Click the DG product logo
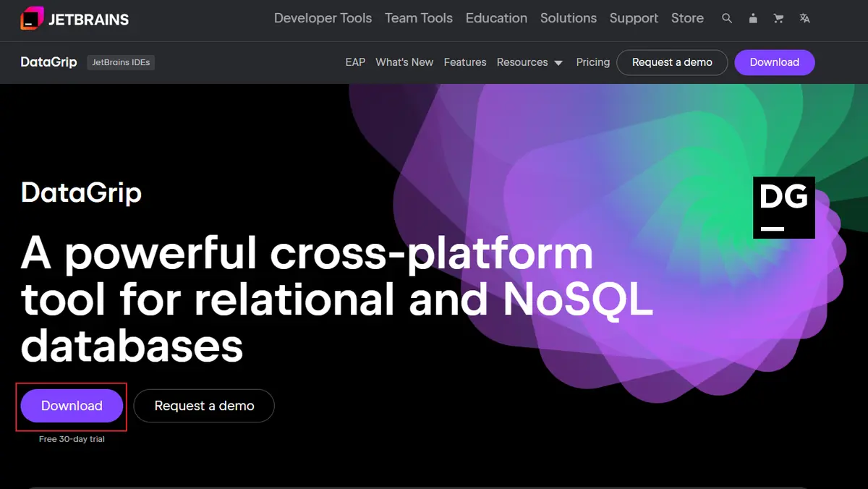This screenshot has width=868, height=489. point(784,208)
